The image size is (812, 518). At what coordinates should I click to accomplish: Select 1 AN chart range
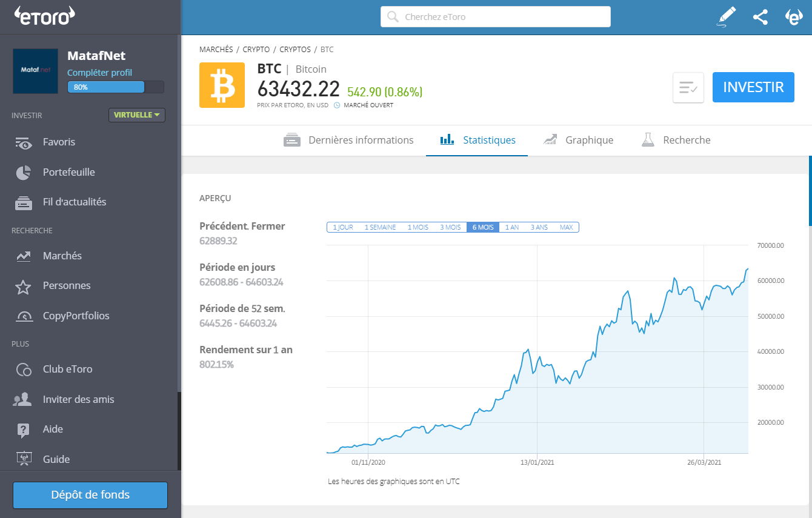512,227
